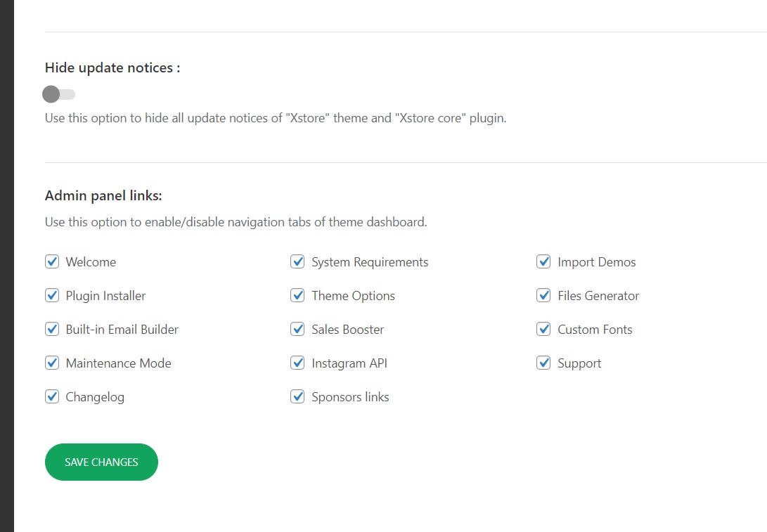767x532 pixels.
Task: Click the Sponsors links label text
Action: (x=350, y=397)
